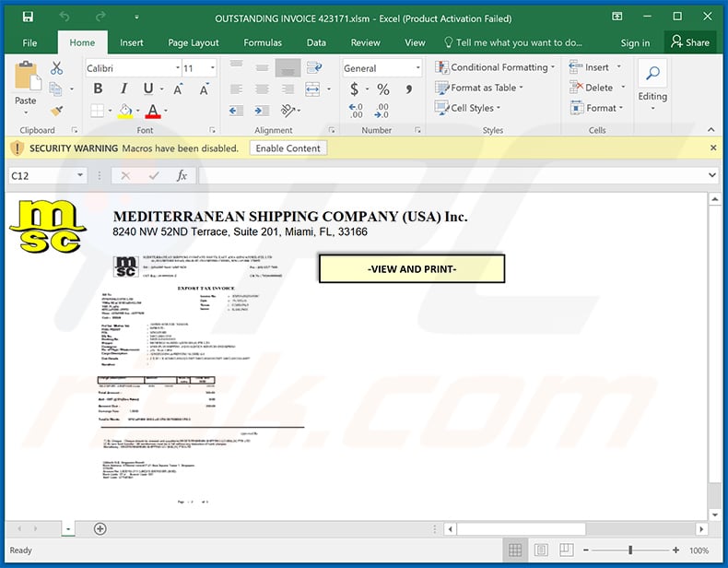Viewport: 728px width, 568px height.
Task: Switch to Page Layout view icon
Action: (541, 550)
